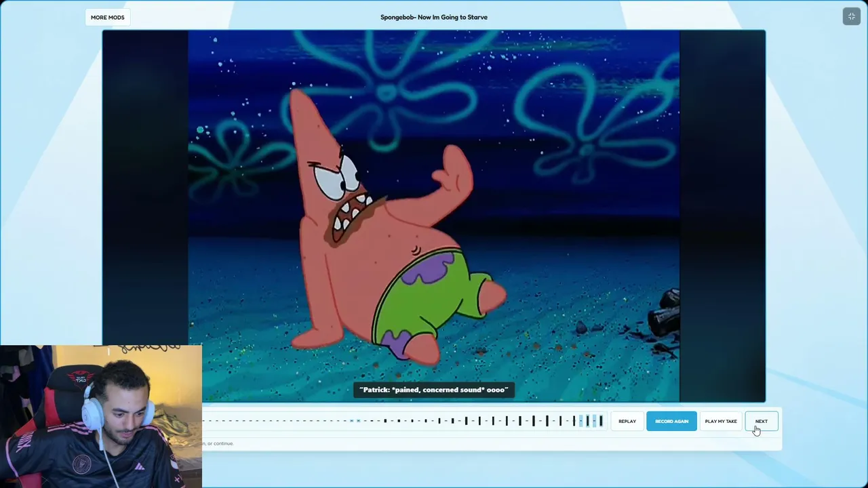Viewport: 868px width, 488px height.
Task: Play back recording with PLAY MY TAKE
Action: click(721, 422)
